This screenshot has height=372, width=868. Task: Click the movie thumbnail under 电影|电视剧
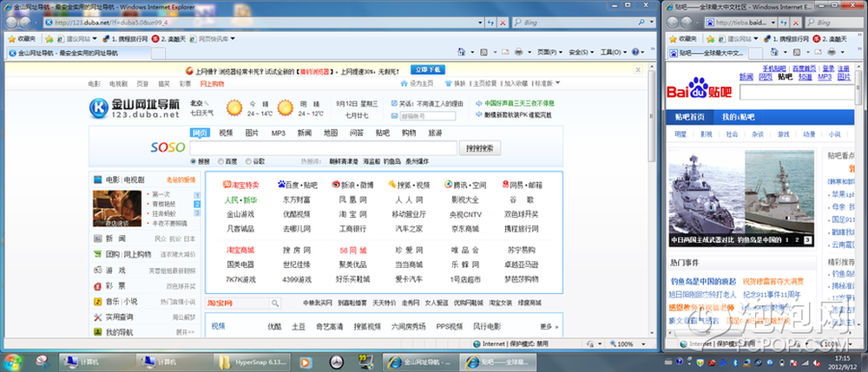117,208
